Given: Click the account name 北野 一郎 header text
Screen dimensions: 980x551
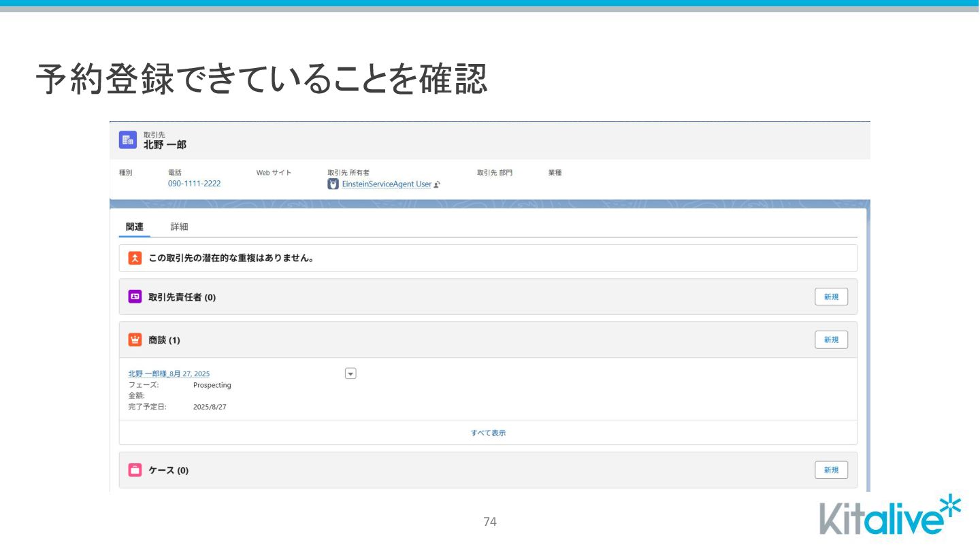Looking at the screenshot, I should click(x=165, y=145).
